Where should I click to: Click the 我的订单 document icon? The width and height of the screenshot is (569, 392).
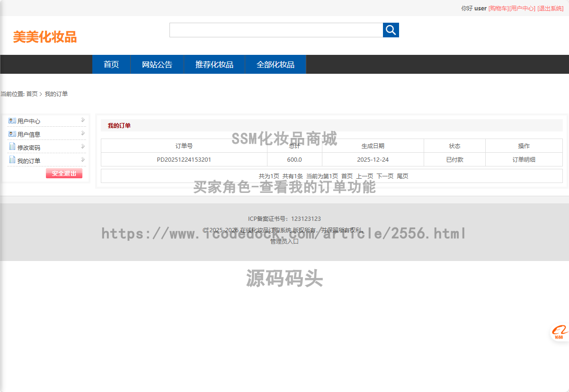12,160
